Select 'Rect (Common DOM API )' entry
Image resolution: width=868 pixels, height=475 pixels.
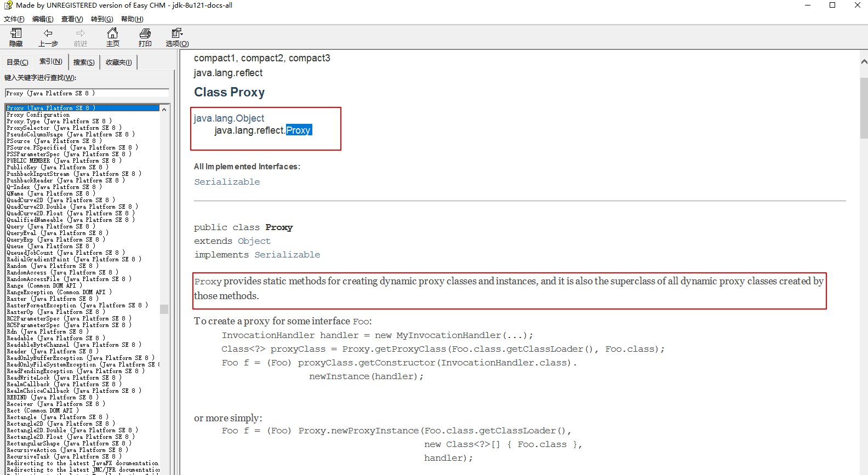pyautogui.click(x=42, y=410)
